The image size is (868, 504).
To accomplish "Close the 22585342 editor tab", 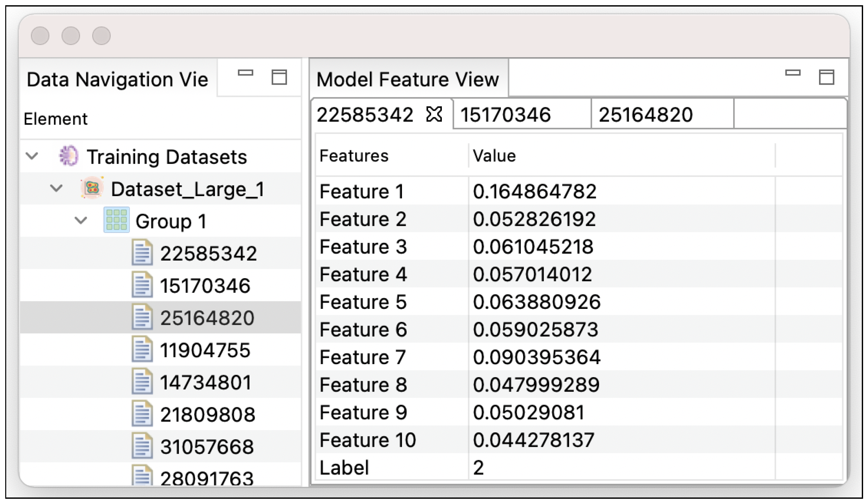I will pyautogui.click(x=434, y=114).
